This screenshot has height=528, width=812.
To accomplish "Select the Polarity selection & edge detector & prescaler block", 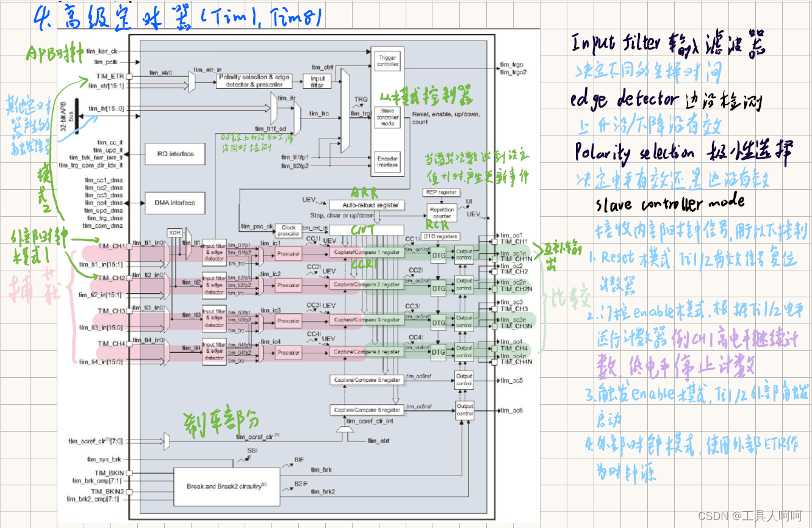I will coord(253,81).
